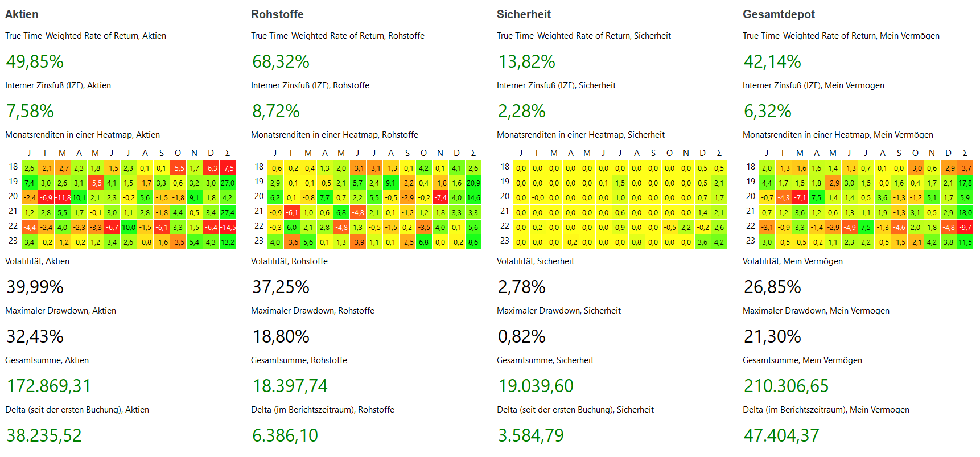980x457 pixels.
Task: Click the 68,32% Rohstoffe return value
Action: point(281,61)
